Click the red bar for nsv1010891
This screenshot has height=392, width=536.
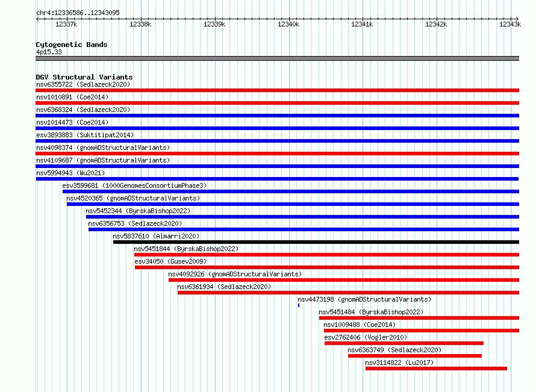(277, 103)
